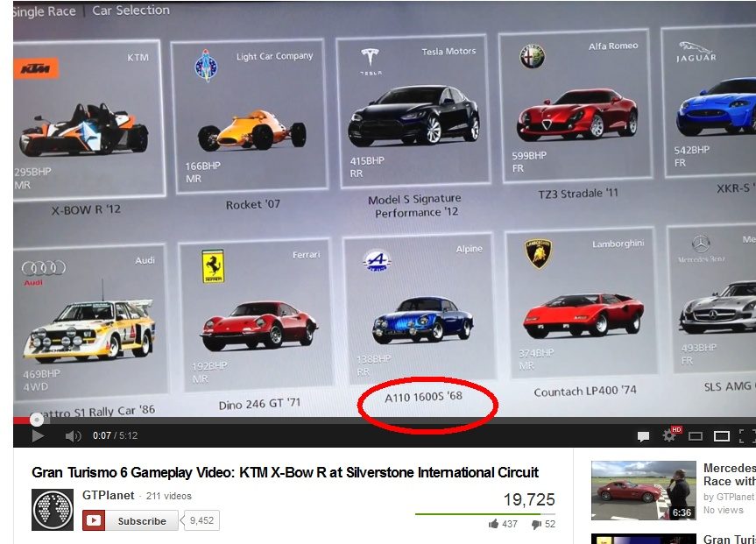
Task: Click the thumbs down dislike icon
Action: pyautogui.click(x=535, y=525)
